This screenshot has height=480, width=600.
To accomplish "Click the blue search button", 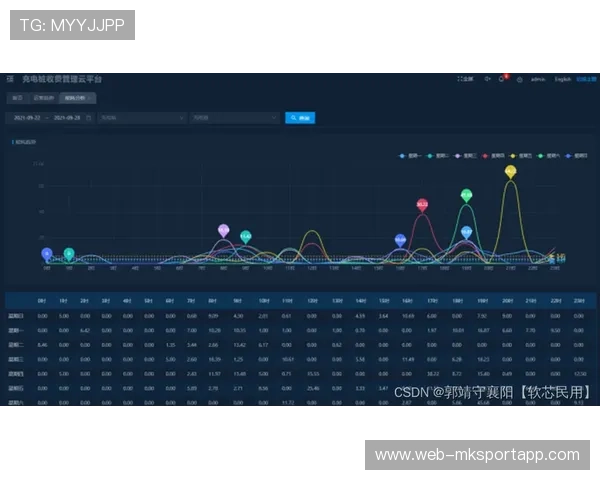I will pyautogui.click(x=300, y=118).
